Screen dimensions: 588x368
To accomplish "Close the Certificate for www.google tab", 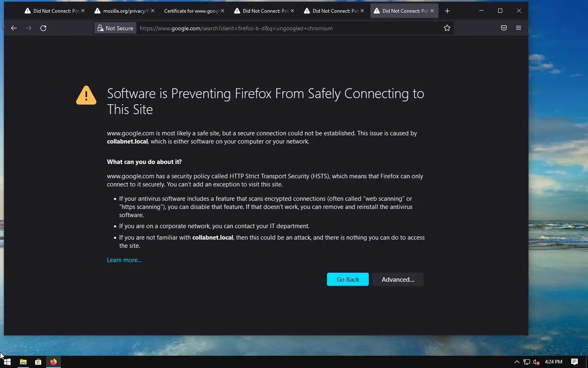I will (223, 11).
